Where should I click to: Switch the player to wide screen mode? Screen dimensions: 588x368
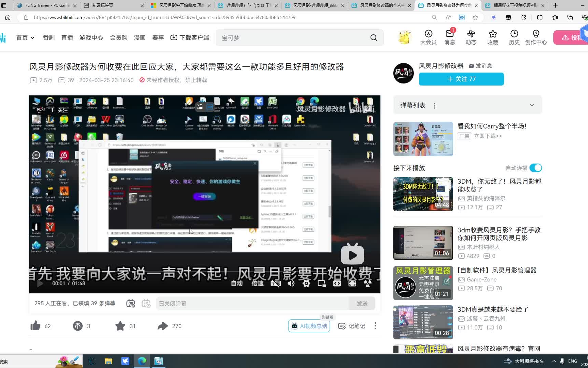point(337,283)
